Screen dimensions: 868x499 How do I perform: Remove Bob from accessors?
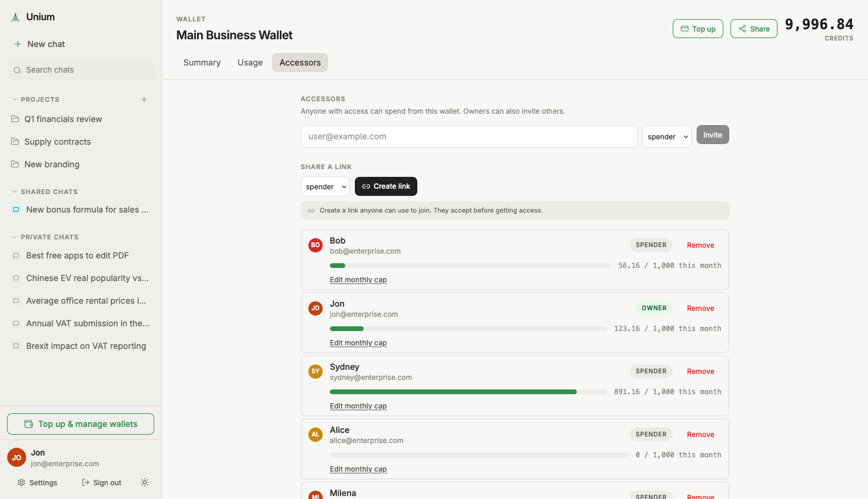700,245
